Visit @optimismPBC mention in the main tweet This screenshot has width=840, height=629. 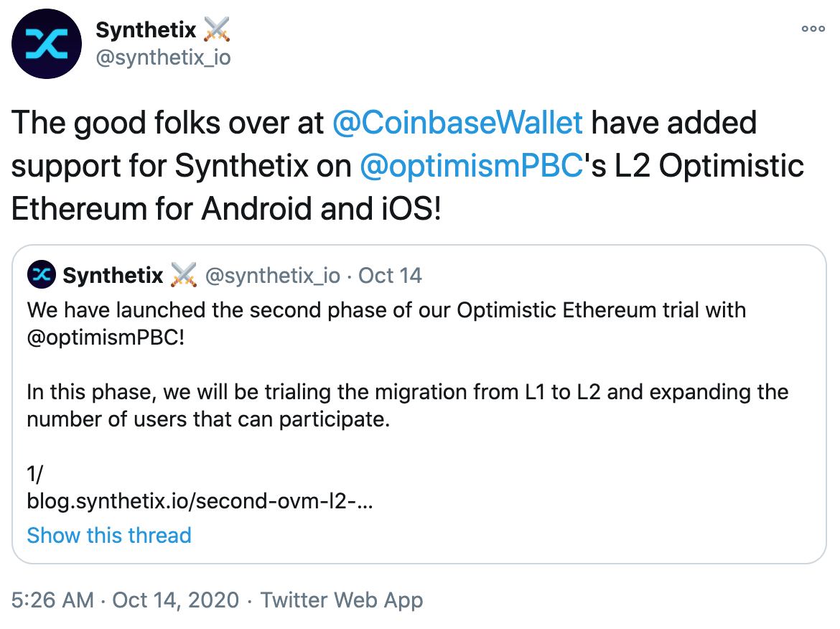click(x=470, y=167)
